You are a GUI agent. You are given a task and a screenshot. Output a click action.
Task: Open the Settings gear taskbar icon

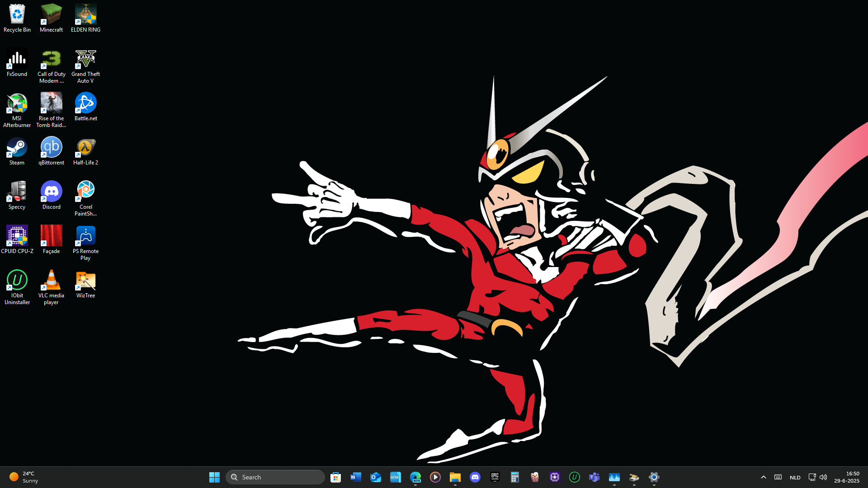click(x=654, y=477)
